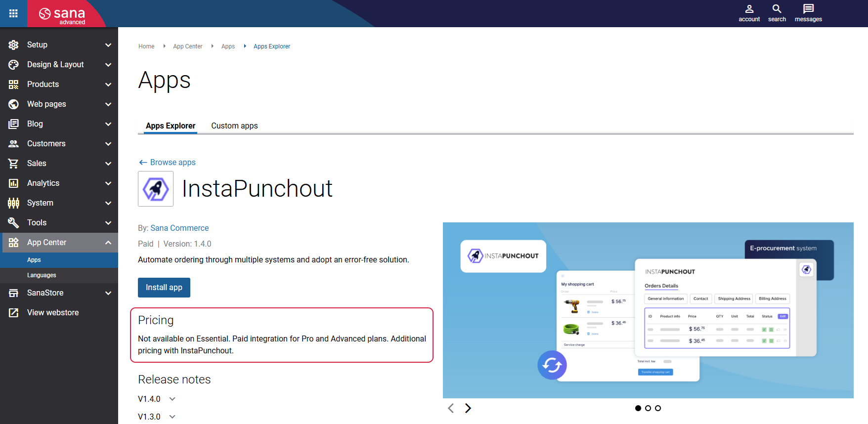Click the View webstore label
Image resolution: width=868 pixels, height=424 pixels.
[53, 313]
